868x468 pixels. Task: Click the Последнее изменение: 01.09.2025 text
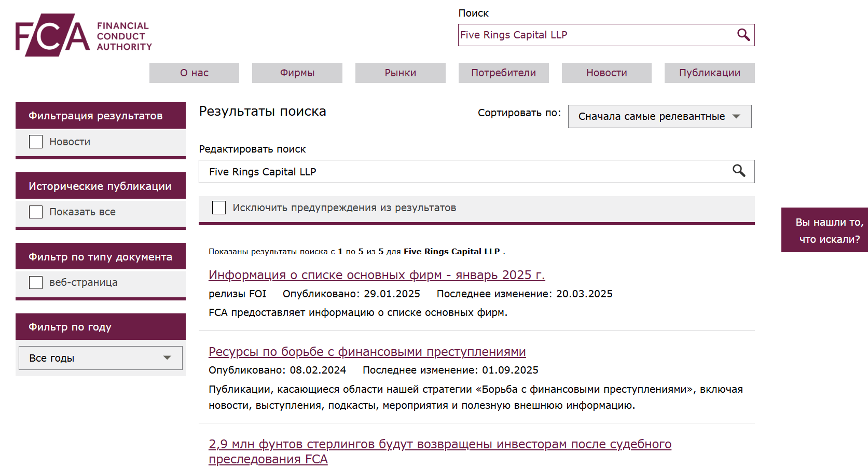tap(450, 370)
